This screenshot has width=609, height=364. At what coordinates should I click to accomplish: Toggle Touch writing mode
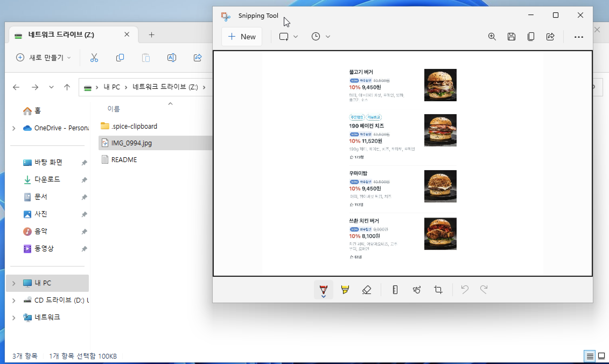(x=416, y=290)
